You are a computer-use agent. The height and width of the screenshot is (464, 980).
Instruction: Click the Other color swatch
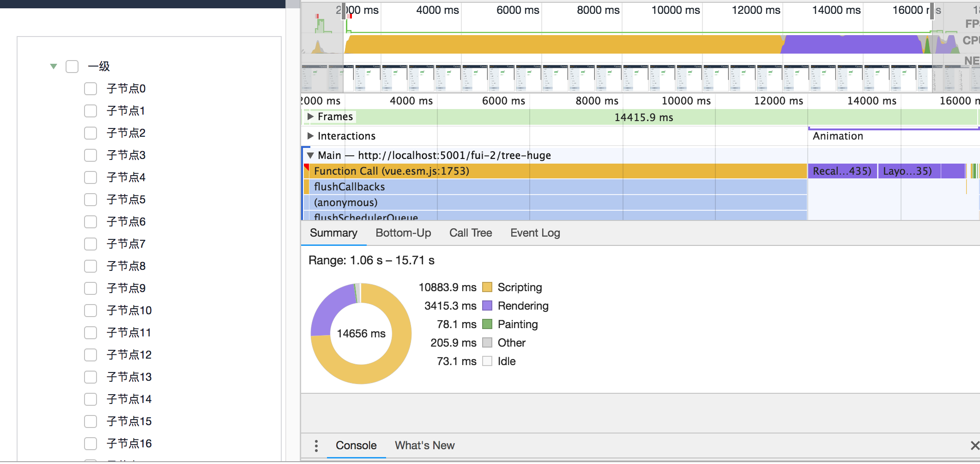point(487,343)
